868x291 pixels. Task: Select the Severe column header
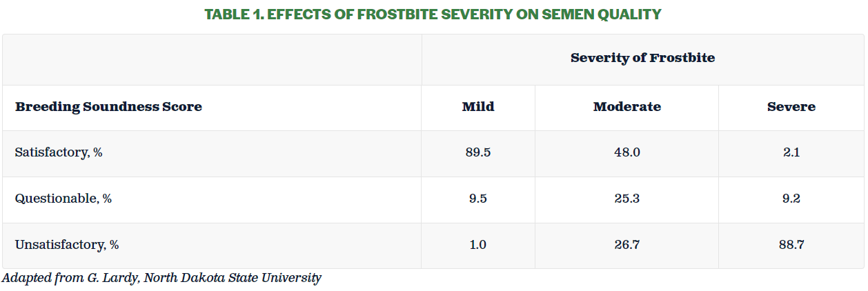point(791,107)
